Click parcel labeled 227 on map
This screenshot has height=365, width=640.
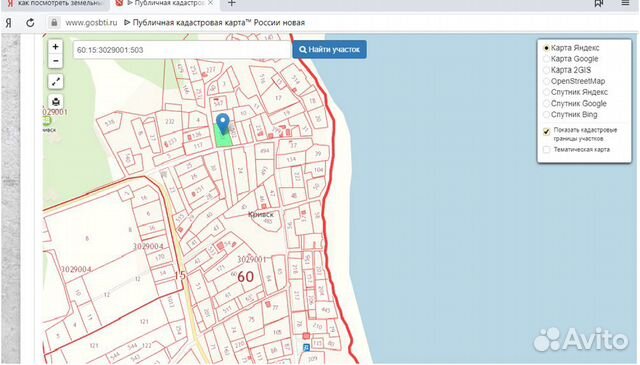click(211, 70)
